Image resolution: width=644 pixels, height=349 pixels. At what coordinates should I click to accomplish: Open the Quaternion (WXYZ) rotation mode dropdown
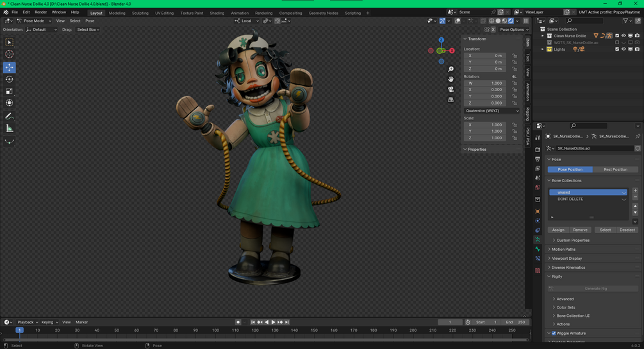point(491,110)
